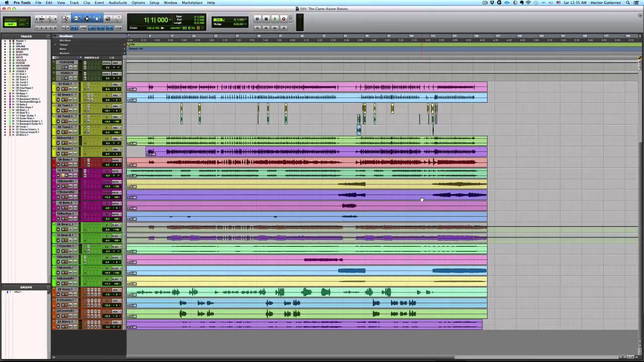Click the waveform view selector on 20 Vocal.1
The image size is (644, 362).
[x=70, y=295]
